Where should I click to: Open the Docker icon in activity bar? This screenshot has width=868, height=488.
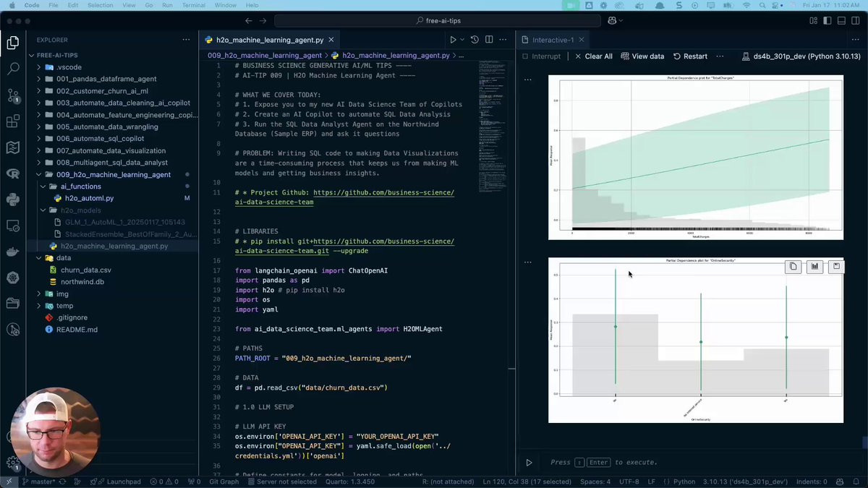[x=12, y=252]
